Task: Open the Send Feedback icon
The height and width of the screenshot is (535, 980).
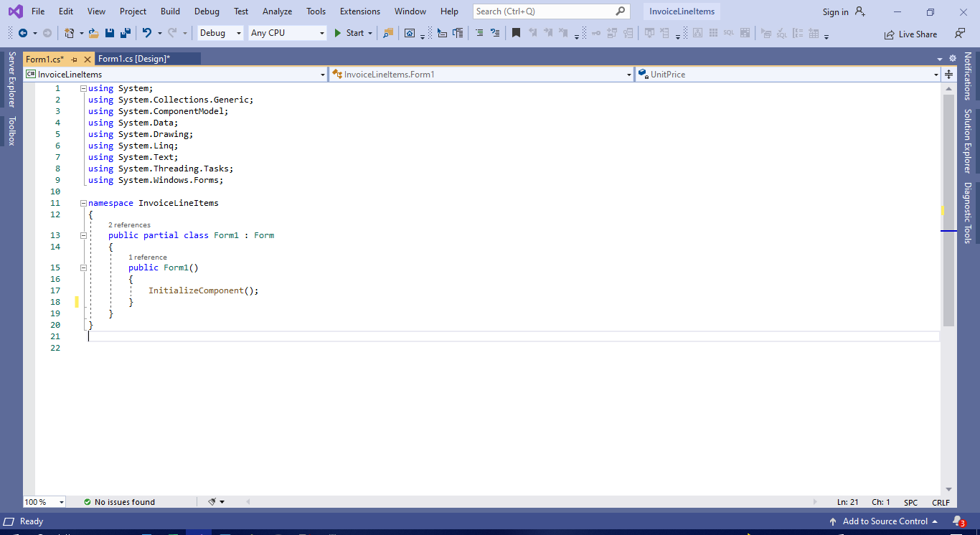Action: (959, 33)
